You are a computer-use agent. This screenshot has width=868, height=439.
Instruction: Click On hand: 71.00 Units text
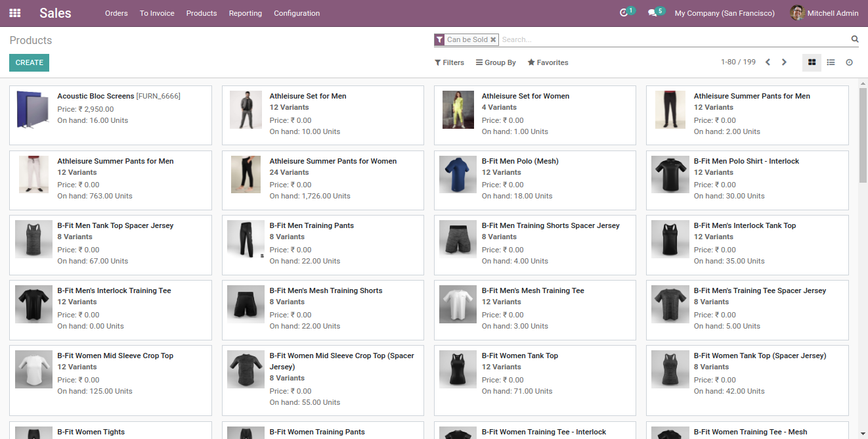coord(517,391)
